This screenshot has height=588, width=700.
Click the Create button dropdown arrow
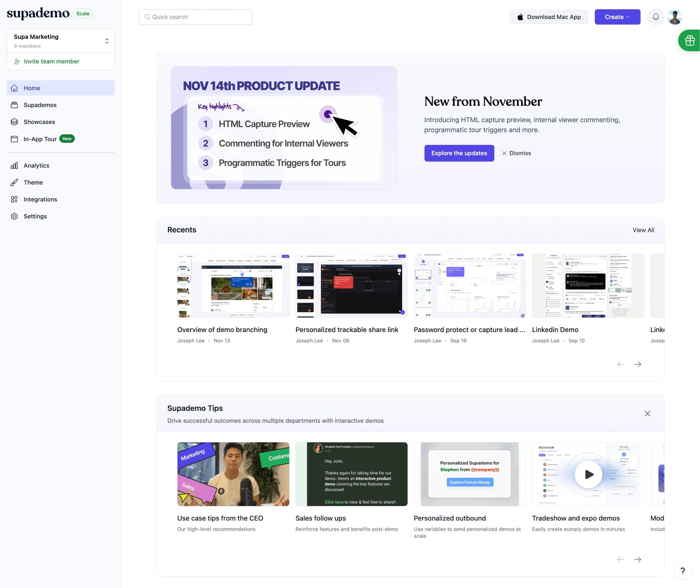click(629, 16)
